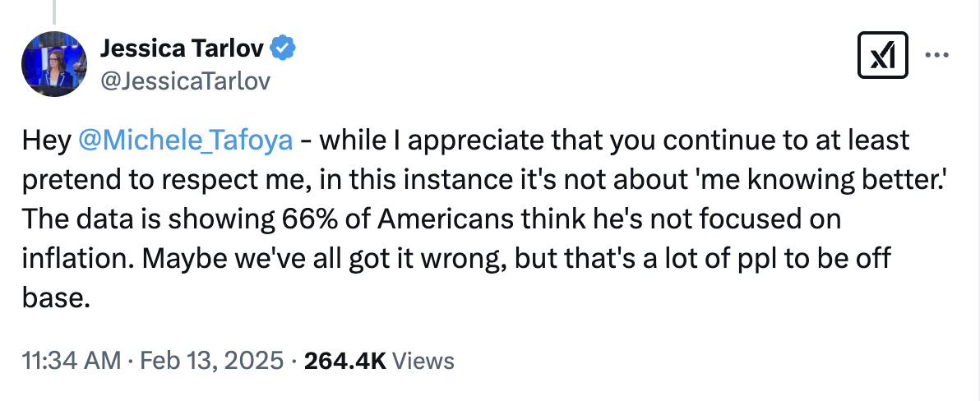Click the 11:34 AM timestamp

click(70, 360)
